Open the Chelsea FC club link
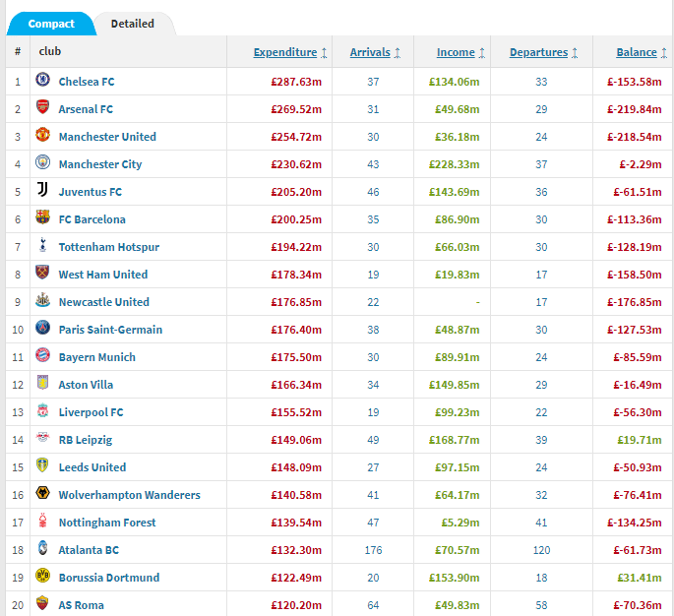The image size is (674, 616). 87,82
